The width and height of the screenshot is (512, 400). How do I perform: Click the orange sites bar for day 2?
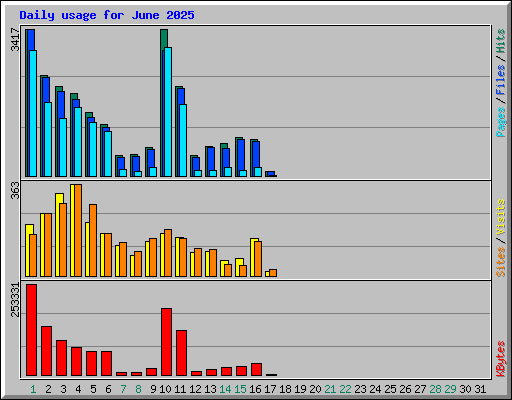(x=48, y=245)
